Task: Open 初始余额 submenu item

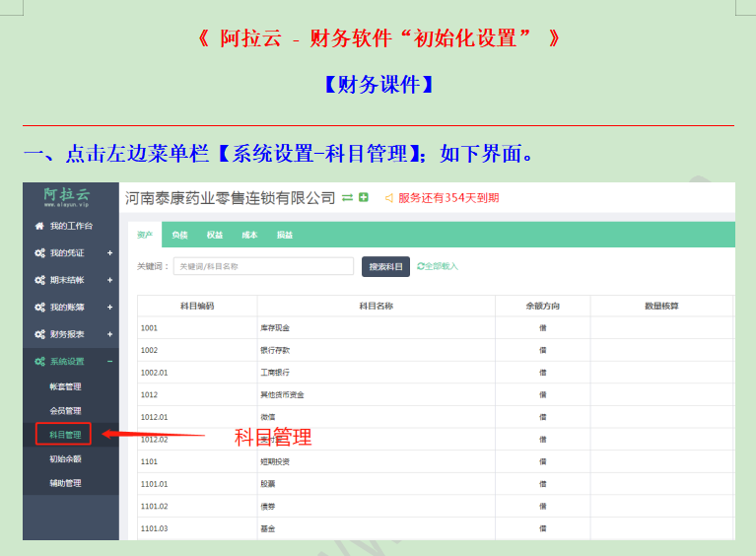Action: (66, 458)
